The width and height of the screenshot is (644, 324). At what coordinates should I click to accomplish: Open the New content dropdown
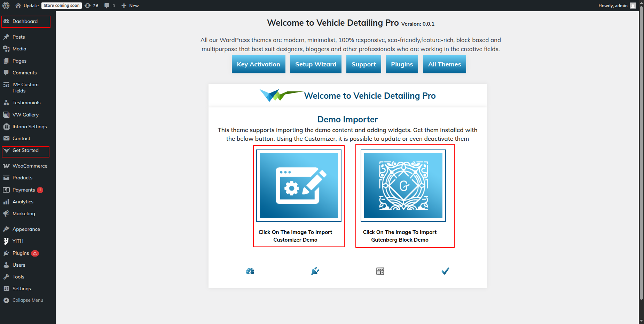click(130, 6)
